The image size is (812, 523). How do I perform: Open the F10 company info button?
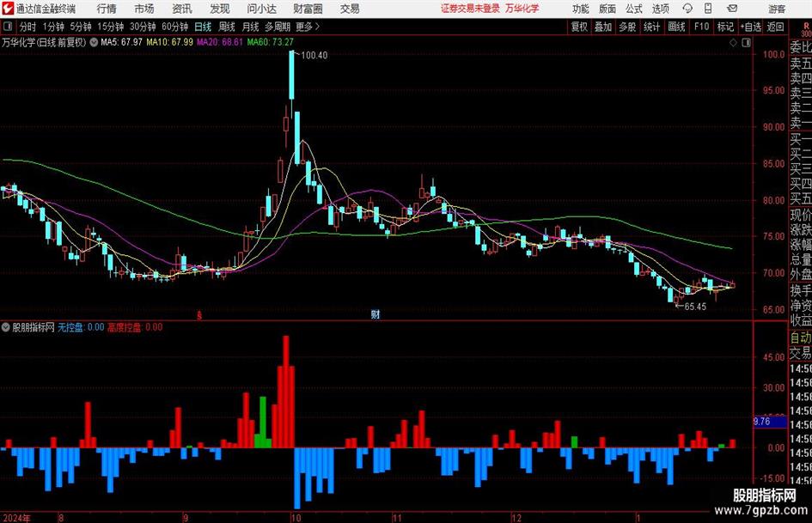(x=702, y=27)
